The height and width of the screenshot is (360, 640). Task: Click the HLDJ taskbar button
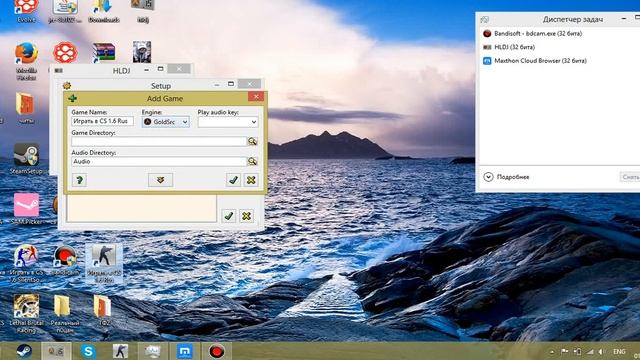pos(56,351)
